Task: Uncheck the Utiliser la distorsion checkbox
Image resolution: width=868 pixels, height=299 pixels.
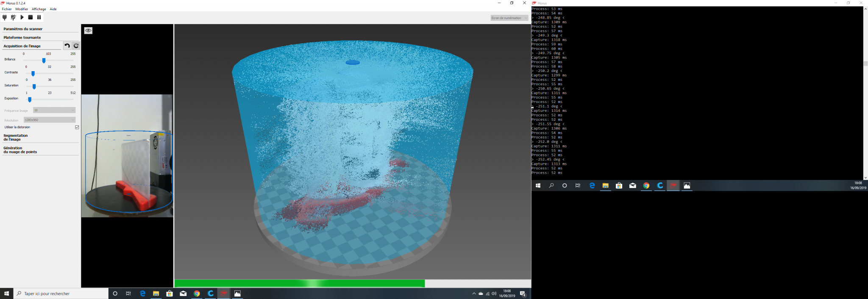Action: click(x=77, y=127)
